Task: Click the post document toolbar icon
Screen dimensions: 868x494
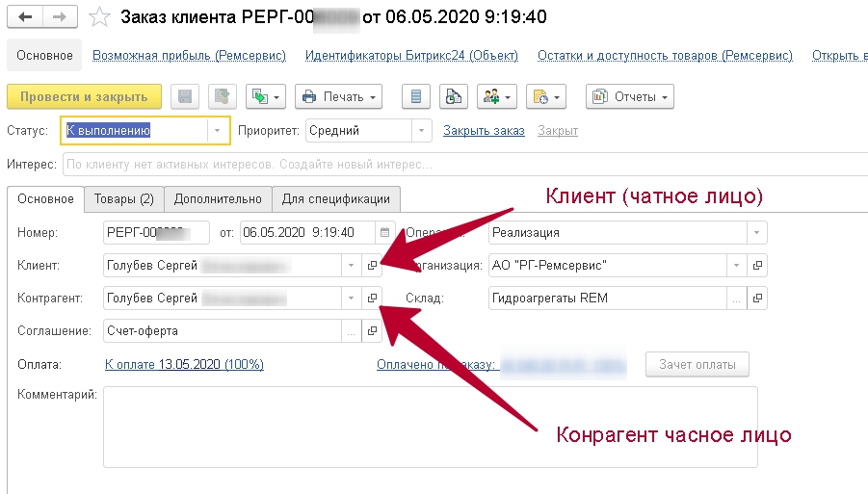Action: point(223,97)
